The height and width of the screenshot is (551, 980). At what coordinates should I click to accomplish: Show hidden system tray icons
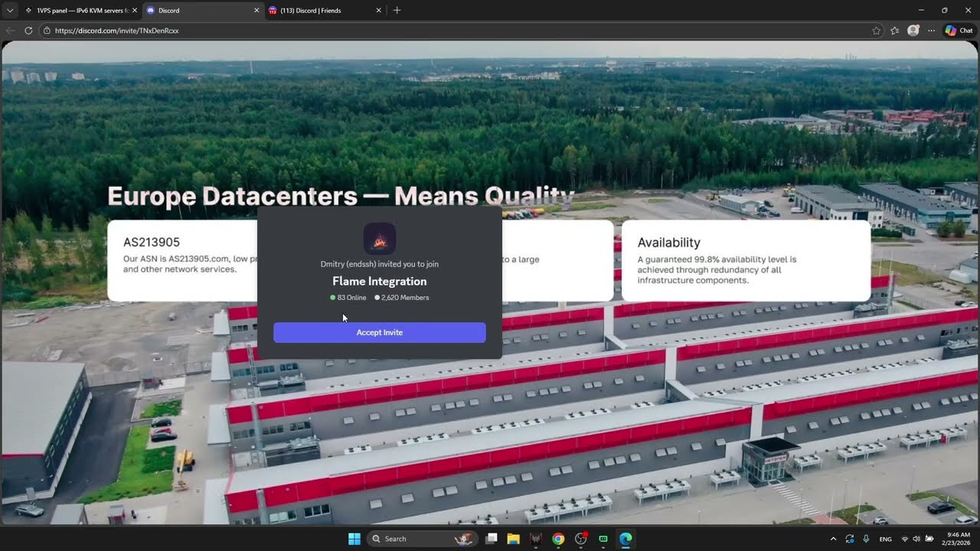coord(833,539)
